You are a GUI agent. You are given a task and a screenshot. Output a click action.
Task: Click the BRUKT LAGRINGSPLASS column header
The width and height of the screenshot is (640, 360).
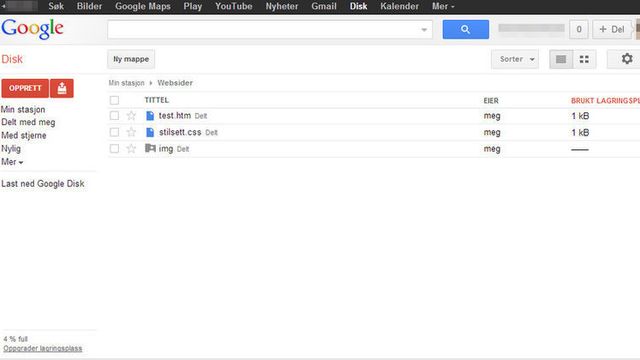pyautogui.click(x=605, y=100)
